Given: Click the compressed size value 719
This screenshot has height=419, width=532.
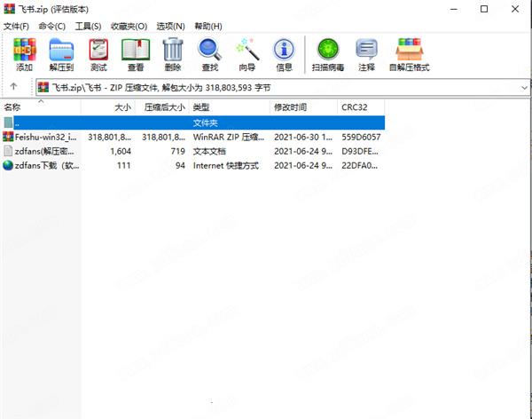Looking at the screenshot, I should [178, 151].
